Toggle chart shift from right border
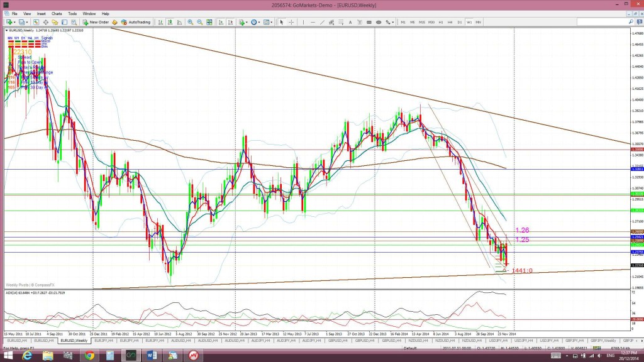 [x=230, y=22]
